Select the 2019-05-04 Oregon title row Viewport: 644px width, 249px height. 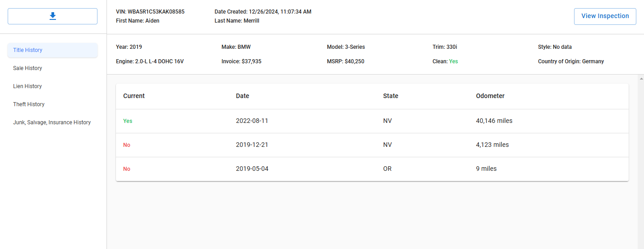click(x=372, y=169)
